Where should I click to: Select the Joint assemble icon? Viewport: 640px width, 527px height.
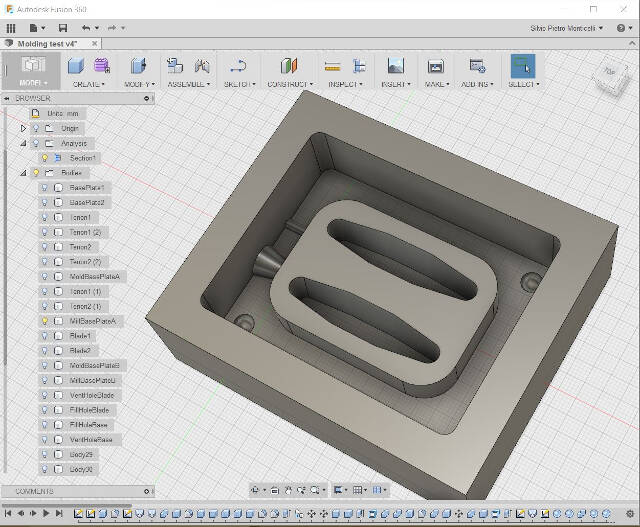[x=202, y=66]
